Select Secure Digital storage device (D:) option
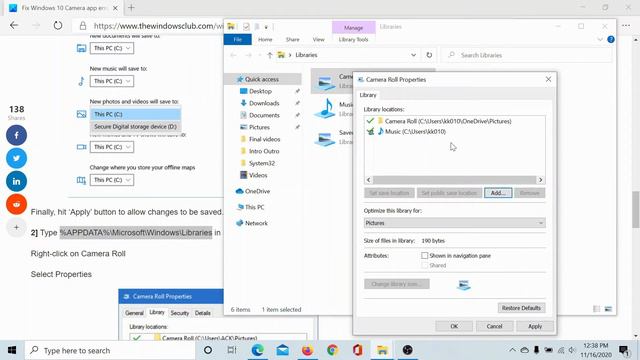Screen dimensions: 640x360 [x=135, y=127]
